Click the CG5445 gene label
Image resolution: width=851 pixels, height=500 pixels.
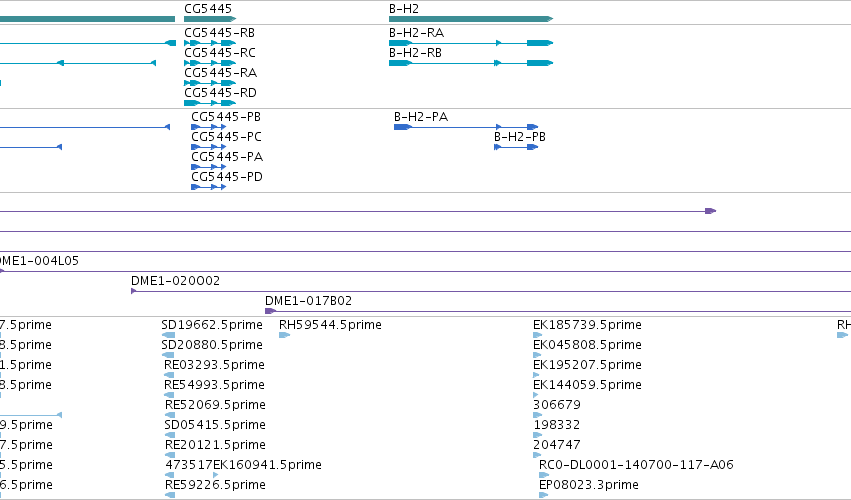pos(208,9)
